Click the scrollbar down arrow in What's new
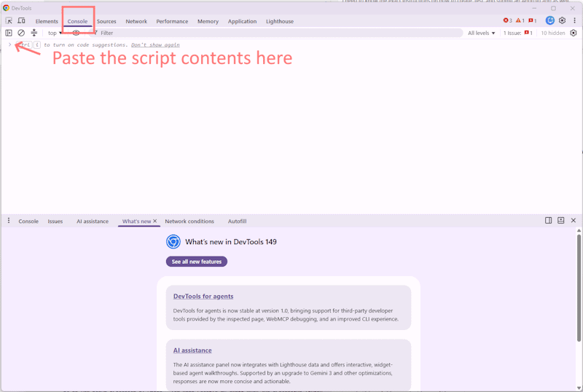 [x=579, y=388]
